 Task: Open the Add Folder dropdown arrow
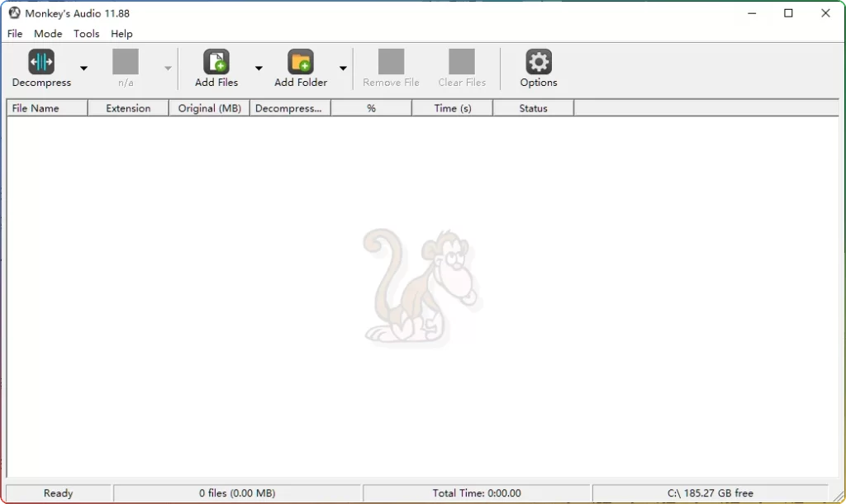point(343,69)
